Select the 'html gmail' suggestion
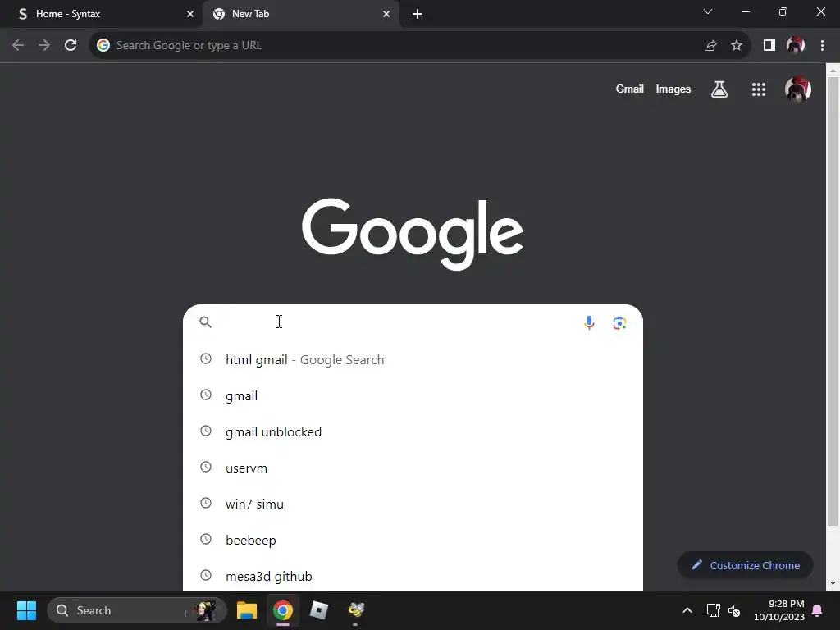The image size is (840, 630). 413,359
